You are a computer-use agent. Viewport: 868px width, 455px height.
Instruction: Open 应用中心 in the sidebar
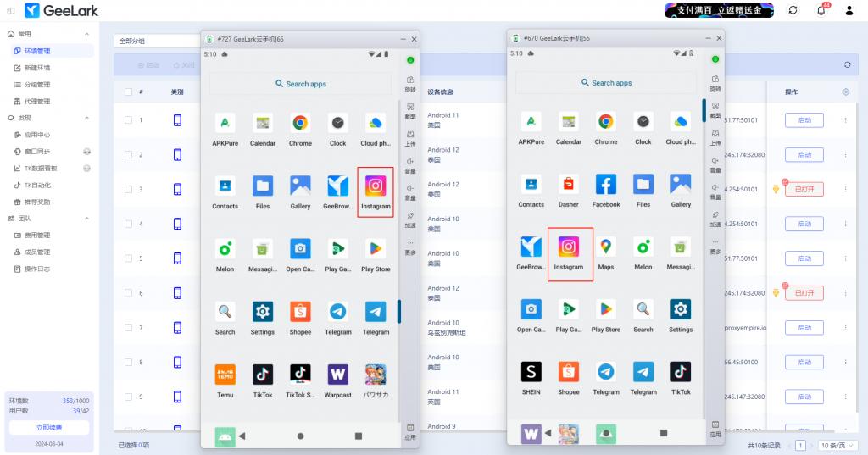click(x=37, y=135)
